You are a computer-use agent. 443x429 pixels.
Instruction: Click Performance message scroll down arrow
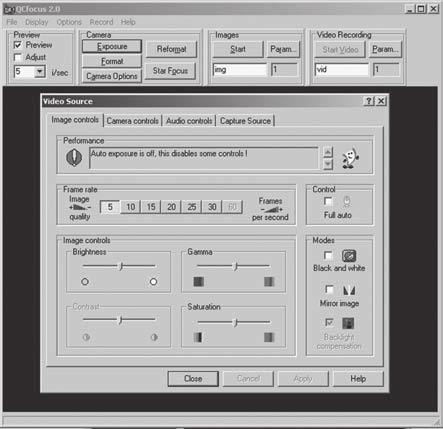(328, 164)
